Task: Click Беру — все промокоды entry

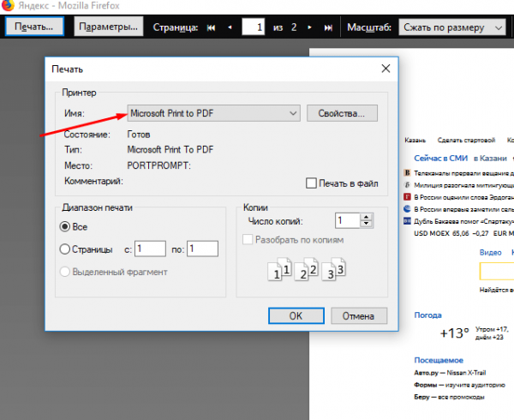Action: [x=449, y=397]
